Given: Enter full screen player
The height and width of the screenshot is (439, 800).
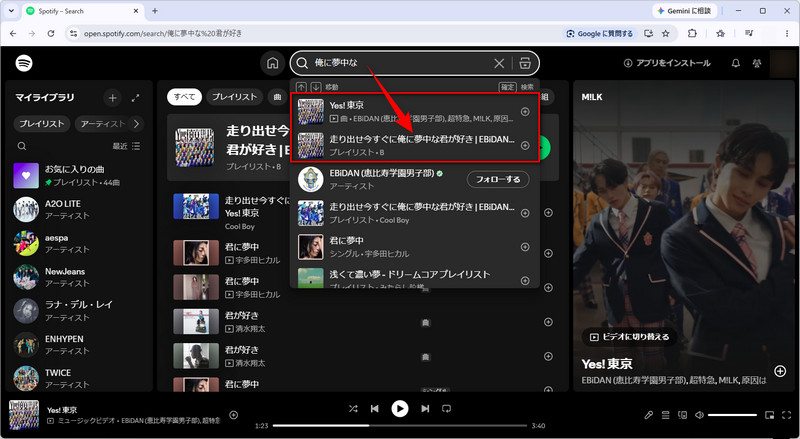Looking at the screenshot, I should pos(786,415).
